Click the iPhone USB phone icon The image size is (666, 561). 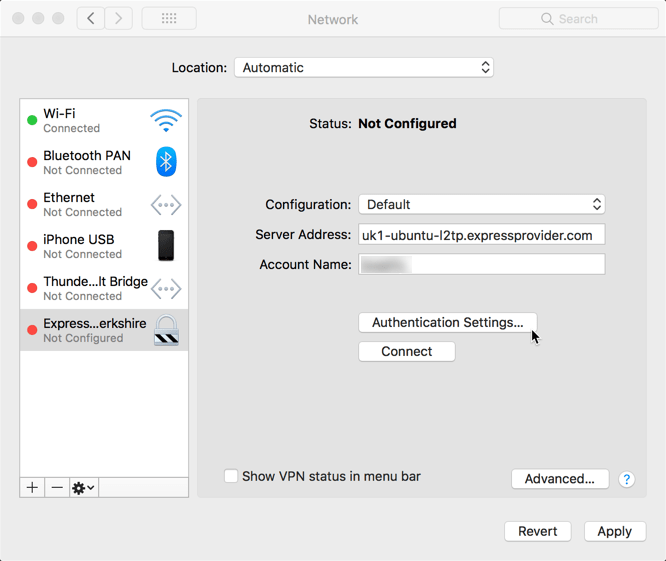point(166,246)
